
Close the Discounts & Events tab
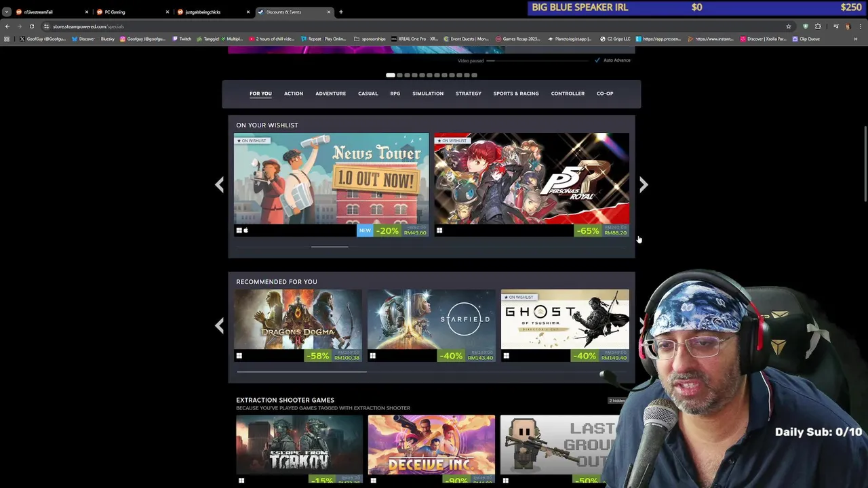click(x=329, y=12)
